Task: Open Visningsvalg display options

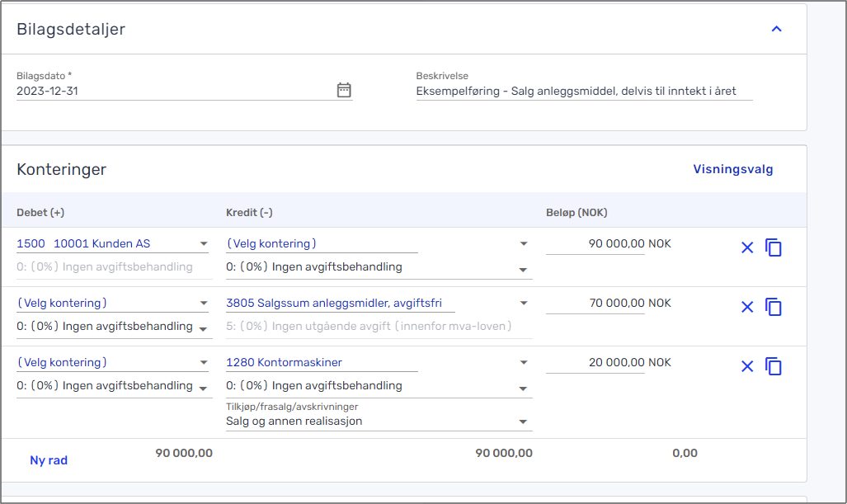Action: coord(733,169)
